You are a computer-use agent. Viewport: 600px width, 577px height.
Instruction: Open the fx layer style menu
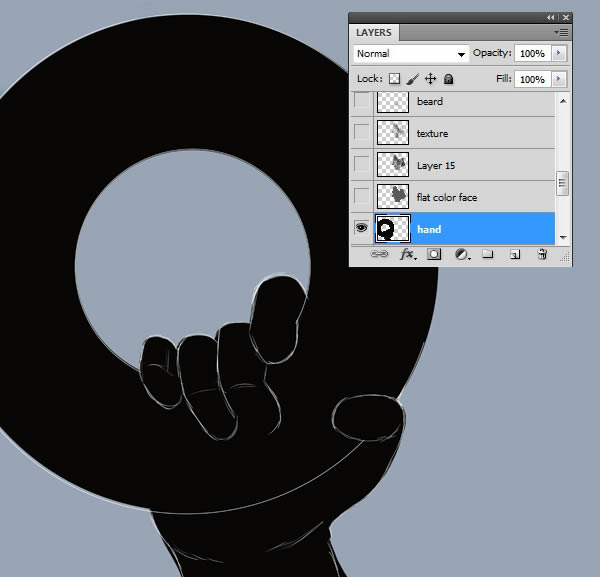(x=408, y=254)
